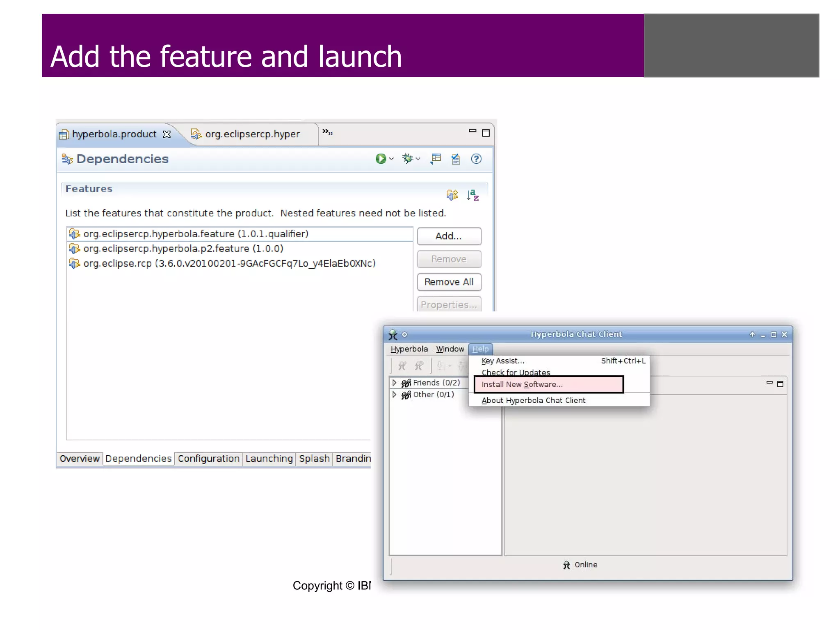
Task: Click the first contact toolbar icon in chat client
Action: (402, 365)
